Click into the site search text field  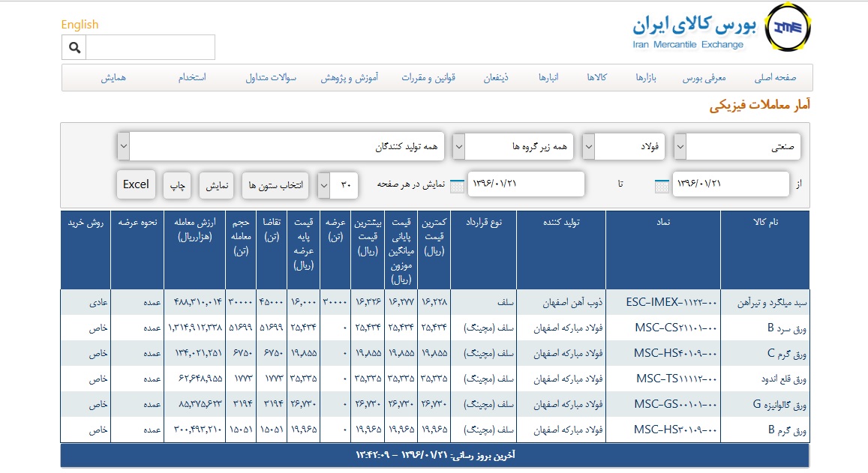[150, 48]
